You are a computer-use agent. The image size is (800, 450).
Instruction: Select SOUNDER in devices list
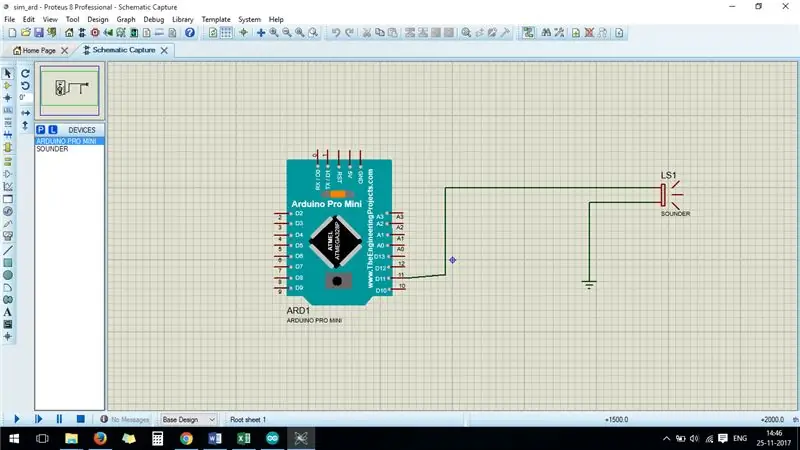click(69, 149)
